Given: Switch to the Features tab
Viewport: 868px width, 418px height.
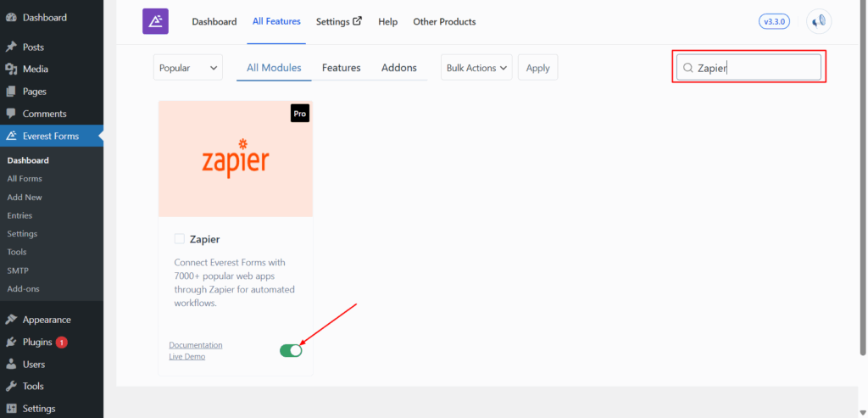Looking at the screenshot, I should [342, 68].
